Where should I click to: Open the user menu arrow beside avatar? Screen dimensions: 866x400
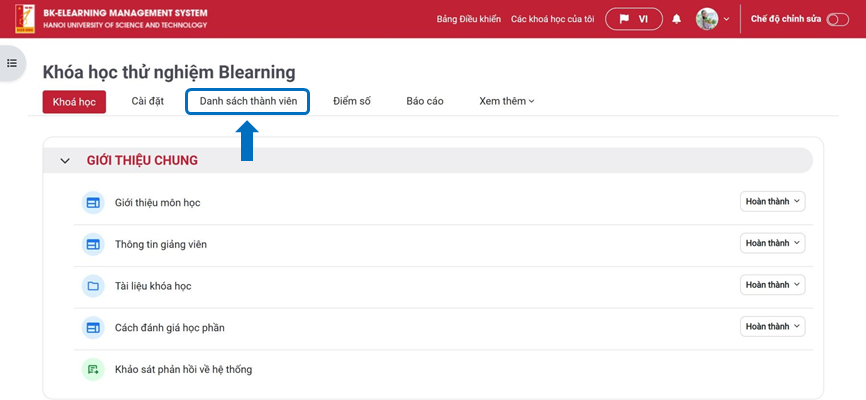[x=726, y=19]
